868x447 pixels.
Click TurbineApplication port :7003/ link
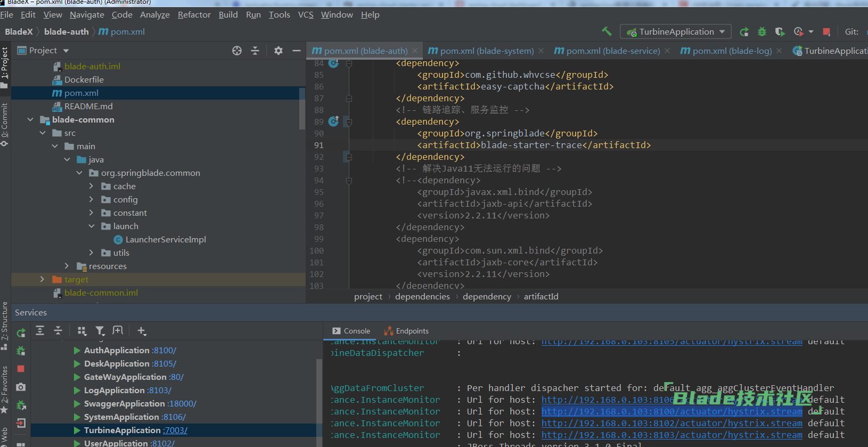coord(175,430)
